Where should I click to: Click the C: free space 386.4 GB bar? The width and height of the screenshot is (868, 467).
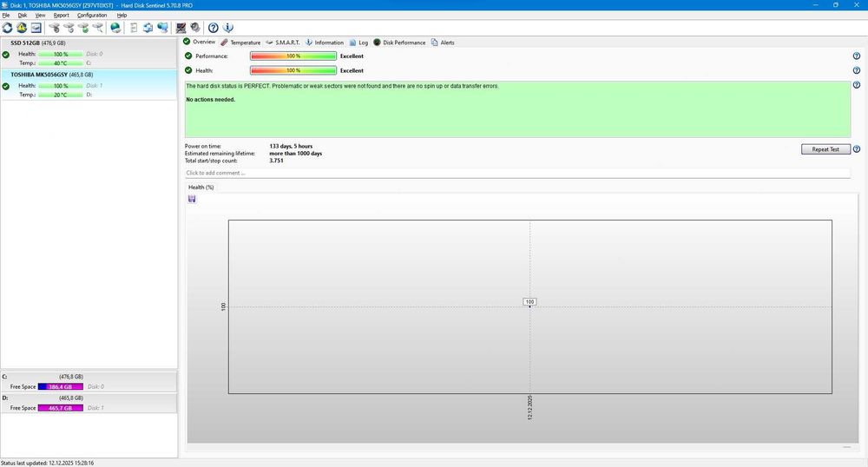[61, 387]
